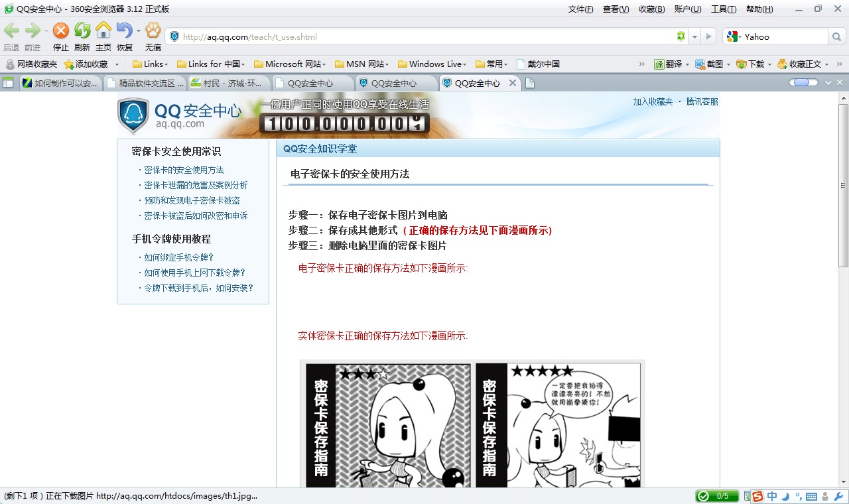Screen dimensions: 849x504
Task: Switch to the 村民 - 济城 tab
Action: (x=229, y=83)
